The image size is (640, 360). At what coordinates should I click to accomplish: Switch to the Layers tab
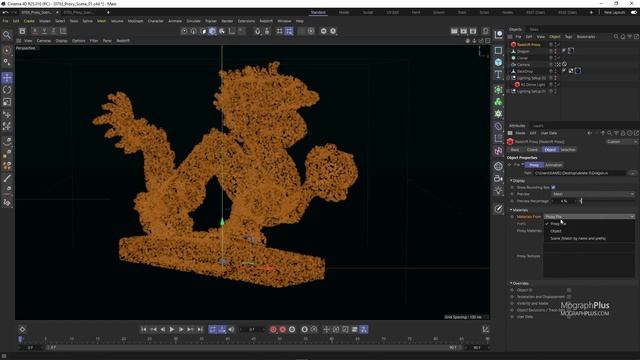[x=538, y=126]
